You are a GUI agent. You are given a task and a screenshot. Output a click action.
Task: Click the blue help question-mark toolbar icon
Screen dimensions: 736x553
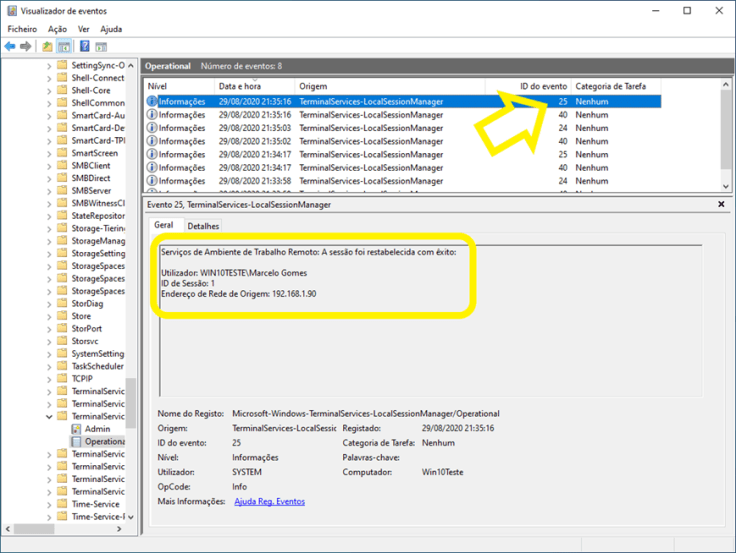tap(85, 47)
